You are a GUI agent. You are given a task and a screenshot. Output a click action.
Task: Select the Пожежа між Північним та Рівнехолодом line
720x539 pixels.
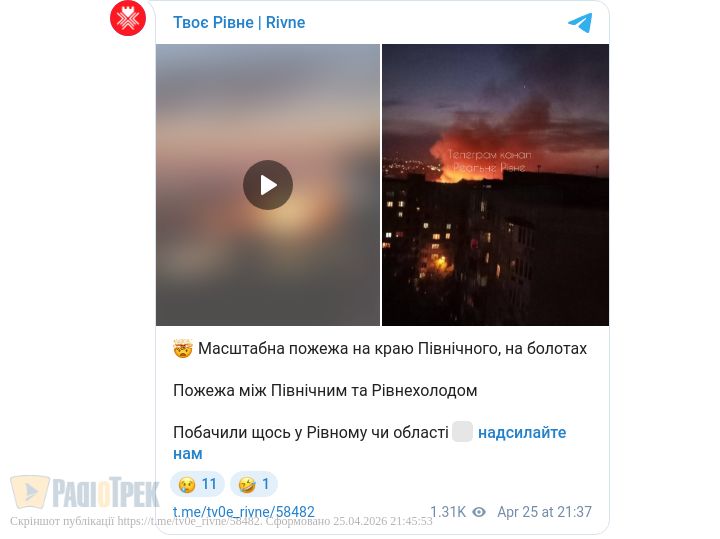pos(325,391)
